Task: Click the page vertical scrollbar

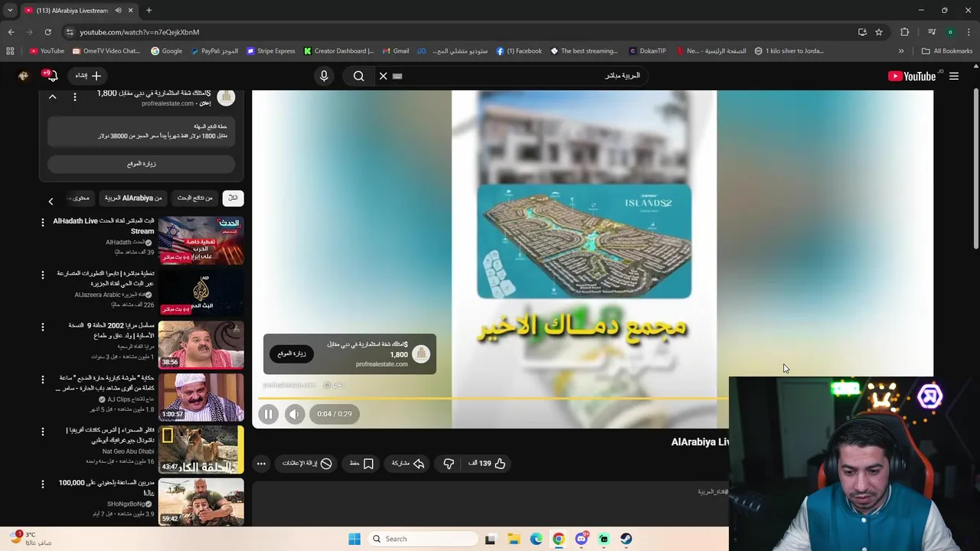Action: [x=975, y=169]
